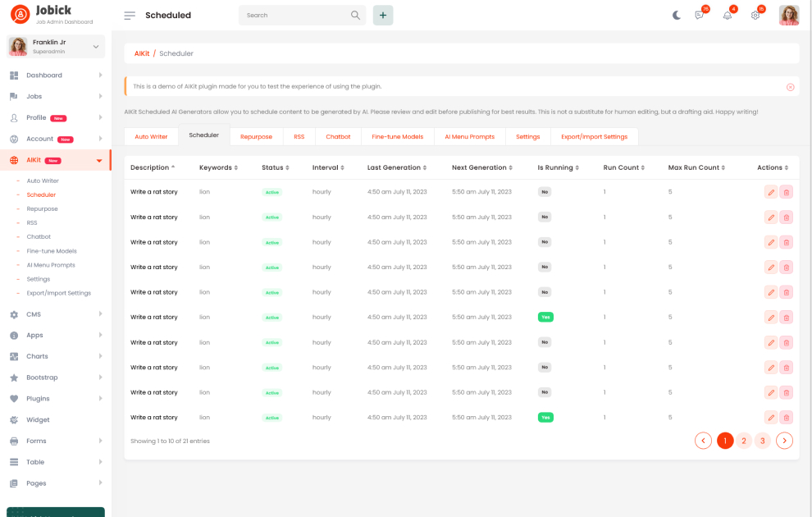Viewport: 812px width, 517px height.
Task: Sort table by Description column
Action: [153, 167]
